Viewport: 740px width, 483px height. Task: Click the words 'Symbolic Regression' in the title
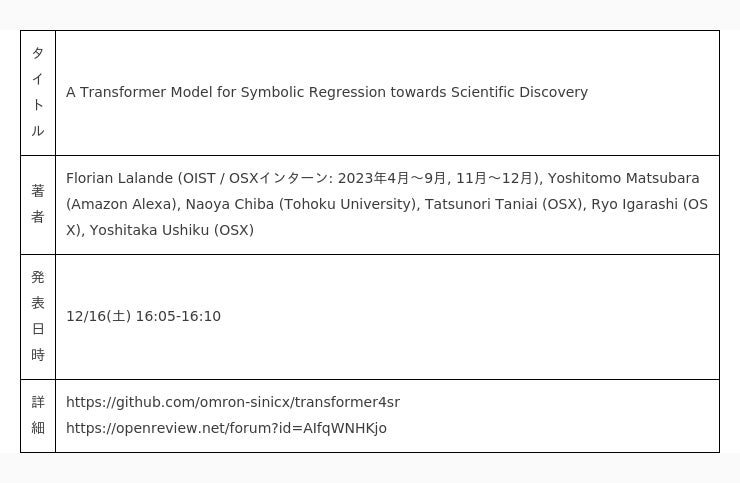tap(313, 92)
